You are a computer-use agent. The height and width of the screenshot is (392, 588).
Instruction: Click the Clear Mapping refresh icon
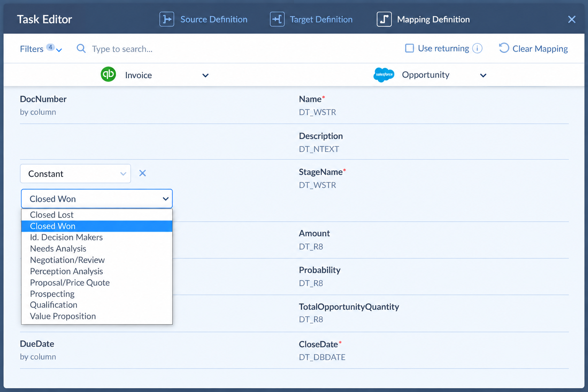(x=504, y=48)
